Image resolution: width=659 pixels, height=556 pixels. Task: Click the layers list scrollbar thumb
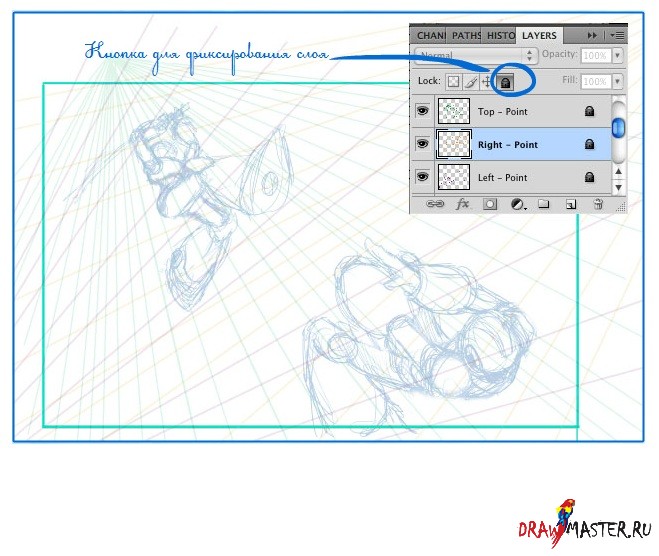[618, 128]
